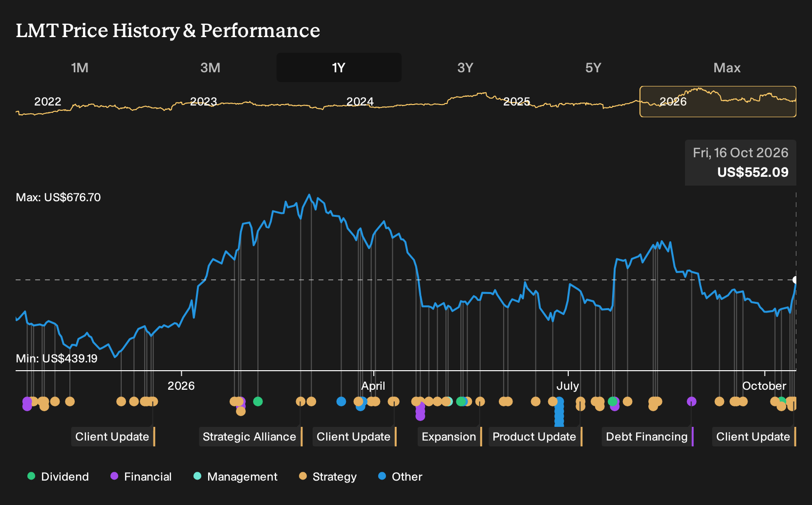
Task: Open the rightmost Client Update event label
Action: [754, 437]
